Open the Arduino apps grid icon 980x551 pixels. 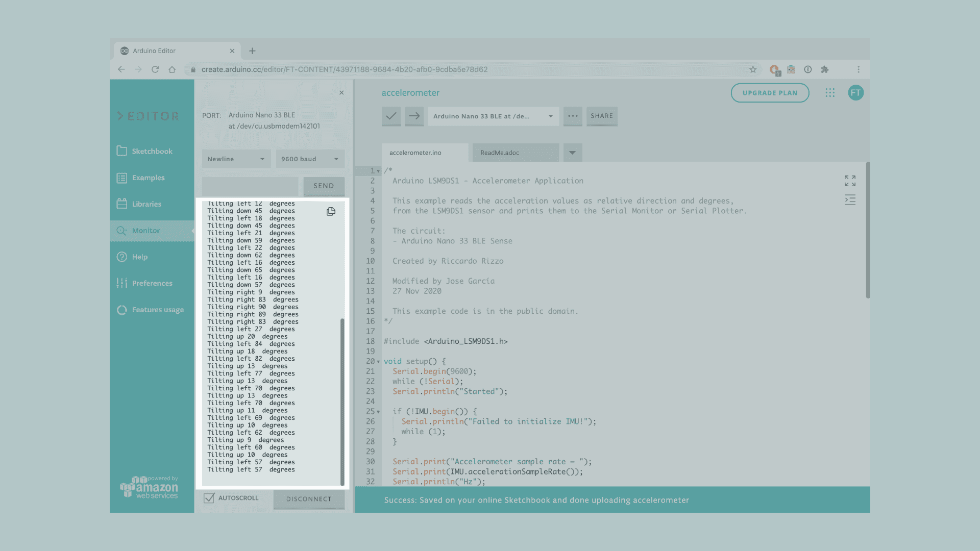click(x=830, y=93)
